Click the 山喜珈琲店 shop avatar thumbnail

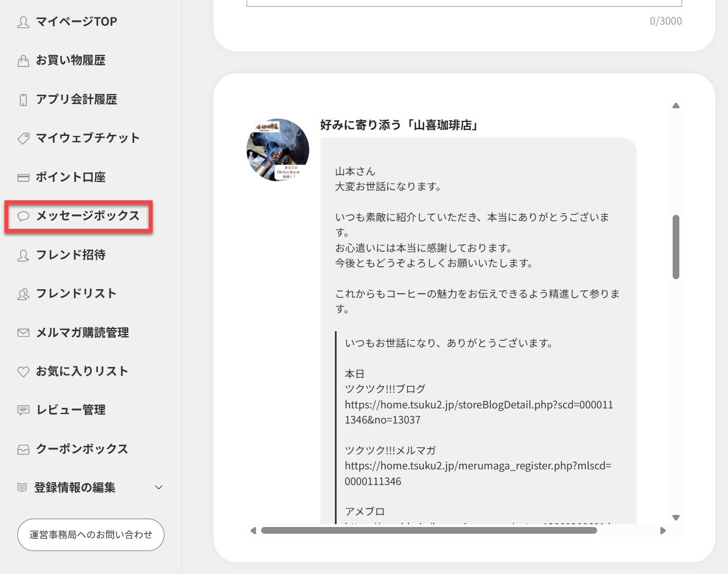point(278,150)
